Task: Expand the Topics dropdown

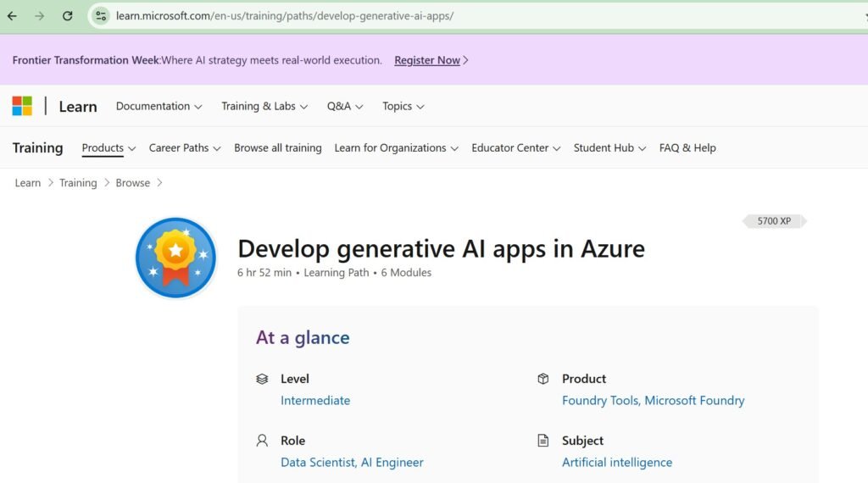Action: pyautogui.click(x=403, y=106)
